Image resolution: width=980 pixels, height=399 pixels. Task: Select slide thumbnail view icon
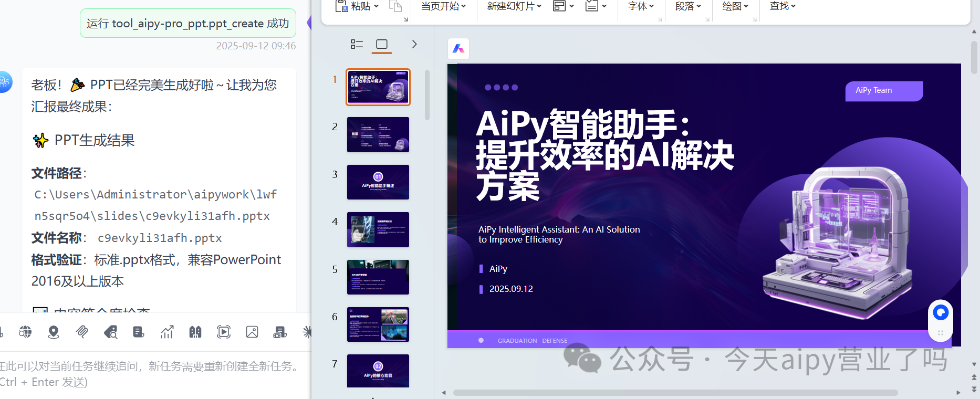[x=382, y=44]
